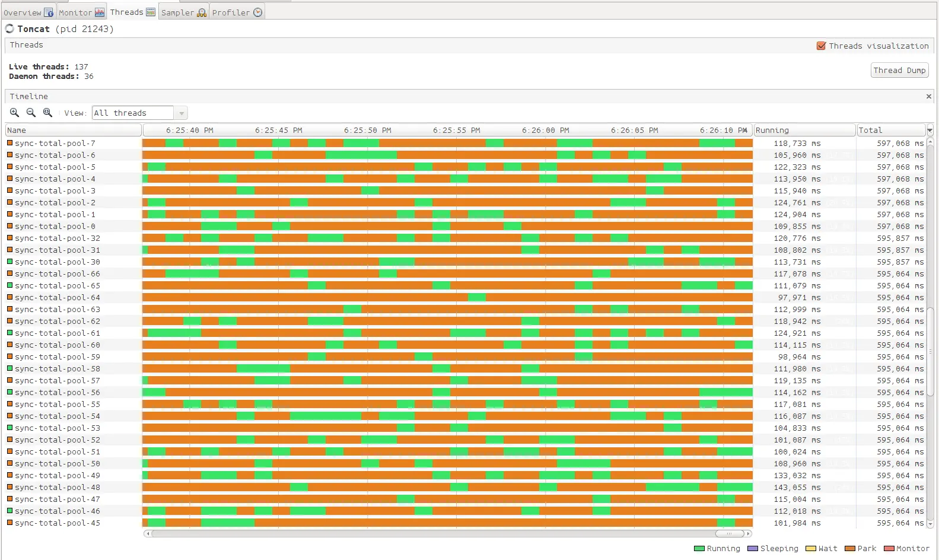Click the Sleeping legend color swatch
This screenshot has height=560, width=939.
click(753, 548)
